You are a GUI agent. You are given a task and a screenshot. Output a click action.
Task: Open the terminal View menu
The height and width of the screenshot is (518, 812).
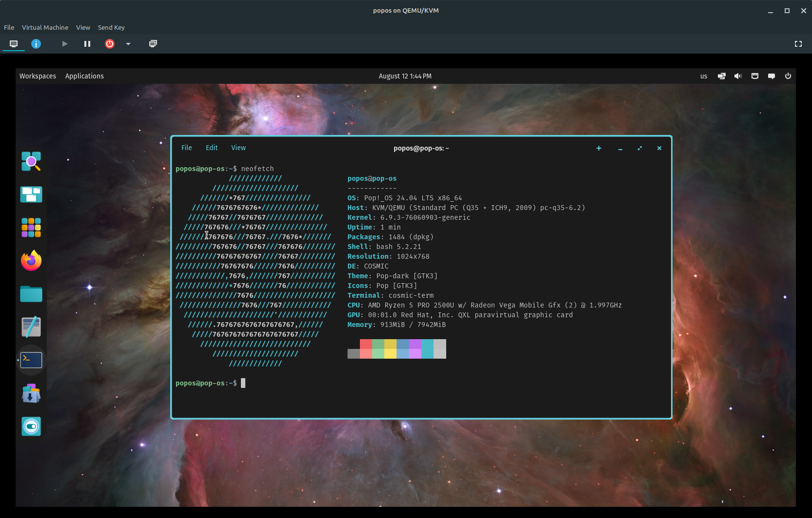[x=238, y=148]
